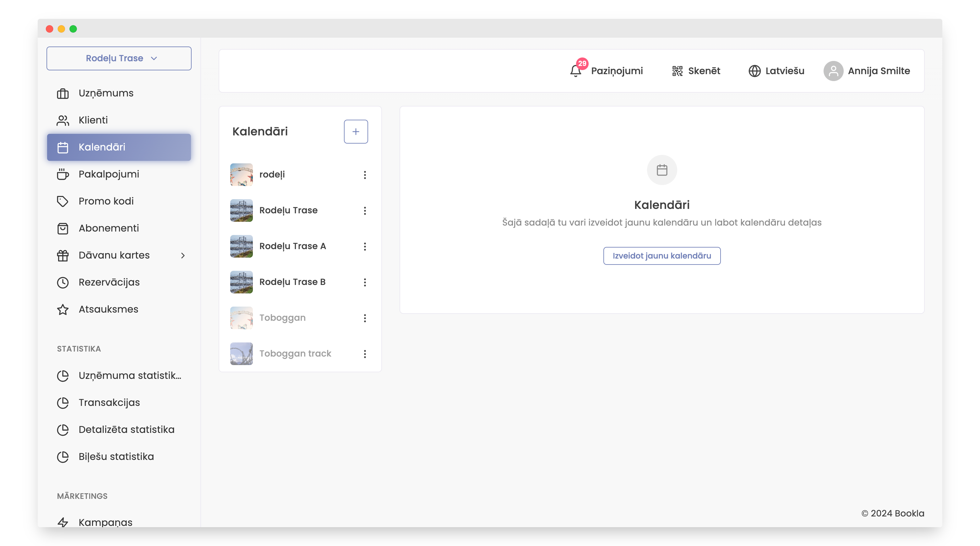This screenshot has width=980, height=546.
Task: Open Detalizēta statistika page
Action: pyautogui.click(x=126, y=429)
